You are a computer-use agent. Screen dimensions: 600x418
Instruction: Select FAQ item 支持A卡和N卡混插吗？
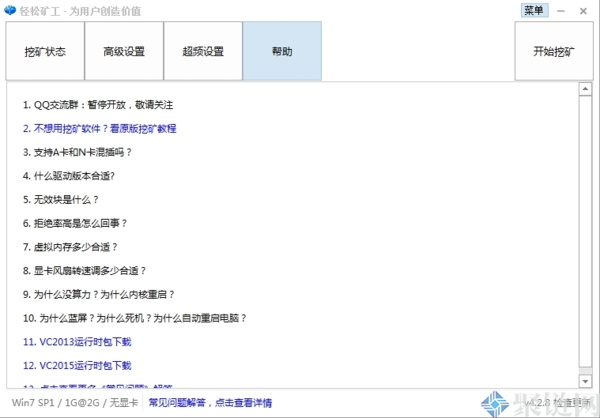[x=77, y=152]
